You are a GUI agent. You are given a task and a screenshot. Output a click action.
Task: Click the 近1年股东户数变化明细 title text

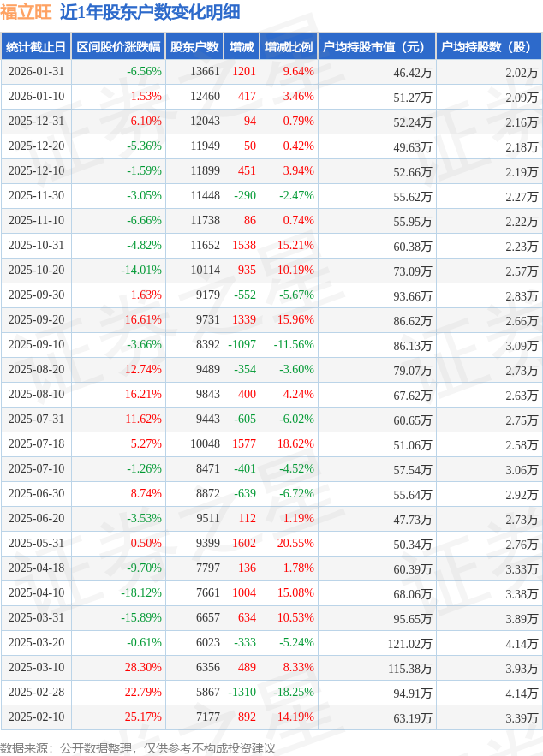[150, 12]
